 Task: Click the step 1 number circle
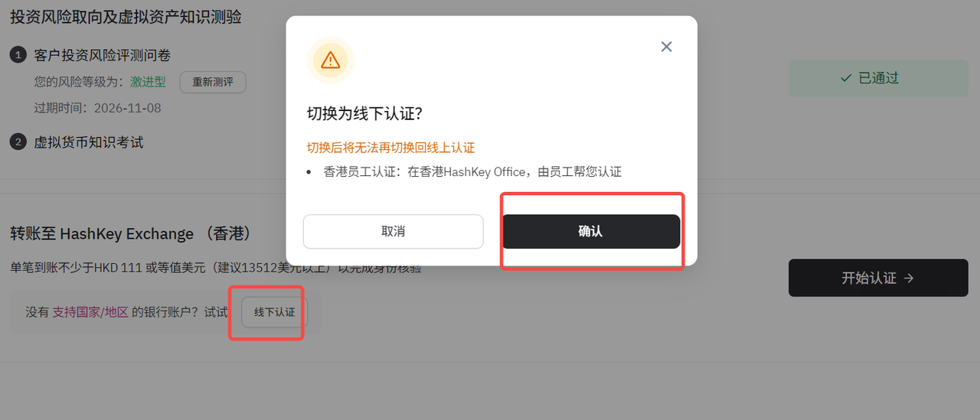click(x=18, y=55)
